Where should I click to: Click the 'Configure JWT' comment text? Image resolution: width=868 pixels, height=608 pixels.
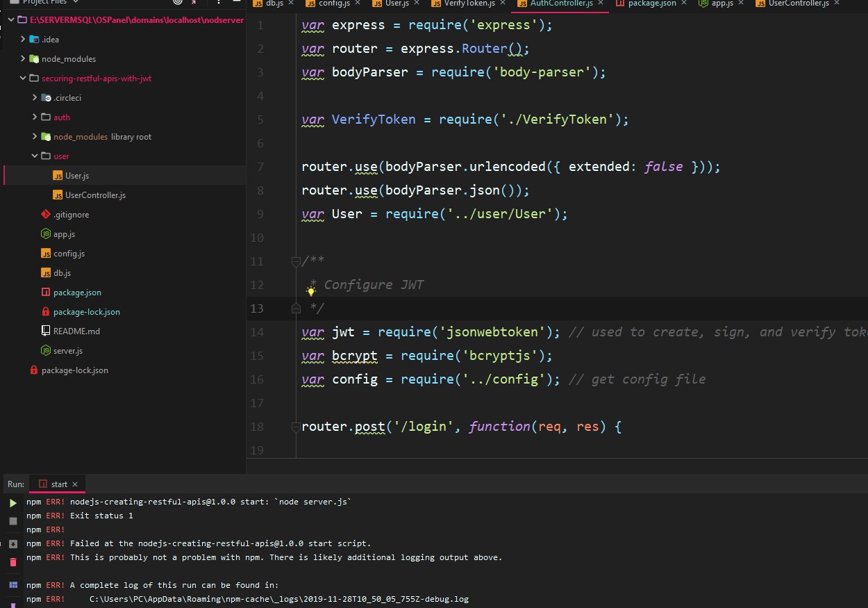(374, 285)
